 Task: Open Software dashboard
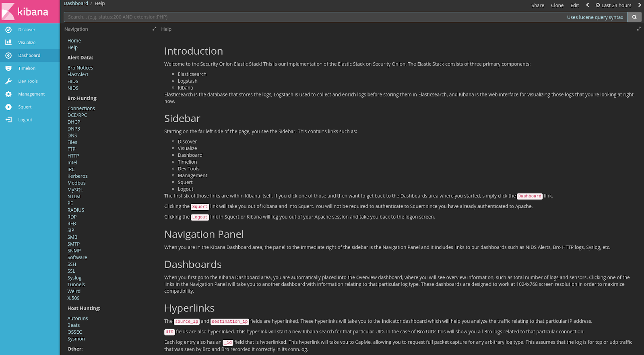pos(77,258)
